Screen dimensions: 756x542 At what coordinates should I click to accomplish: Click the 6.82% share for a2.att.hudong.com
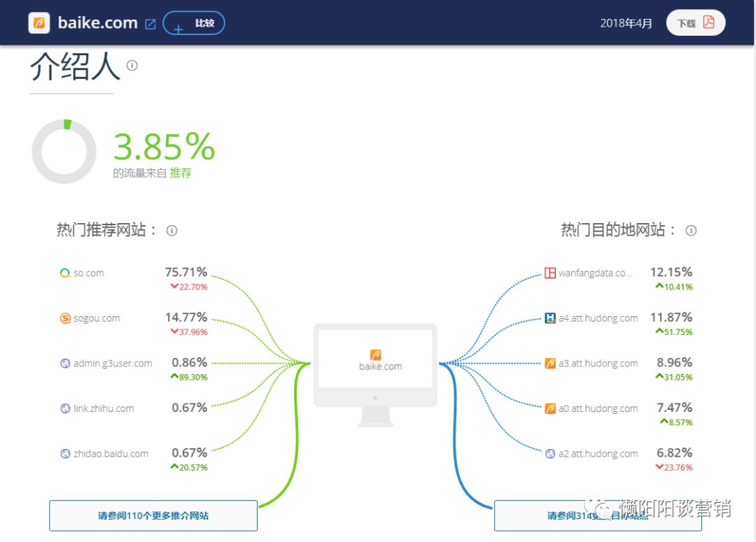pyautogui.click(x=675, y=453)
